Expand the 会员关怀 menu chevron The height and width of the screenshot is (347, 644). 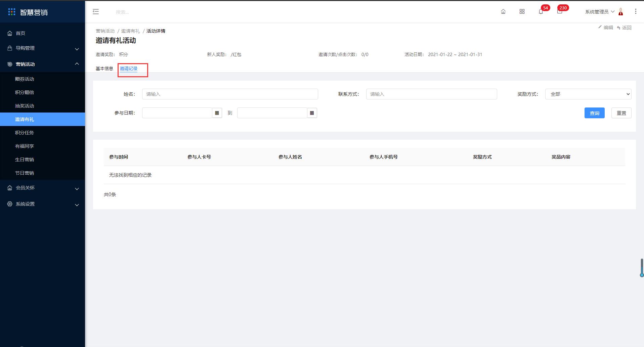point(77,189)
